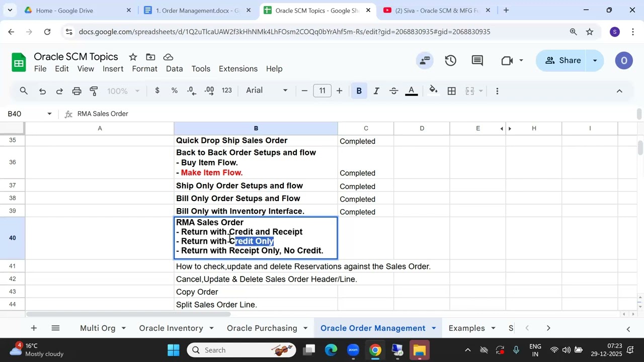The height and width of the screenshot is (362, 644).
Task: Bookmark this page star icon
Action: point(590,32)
